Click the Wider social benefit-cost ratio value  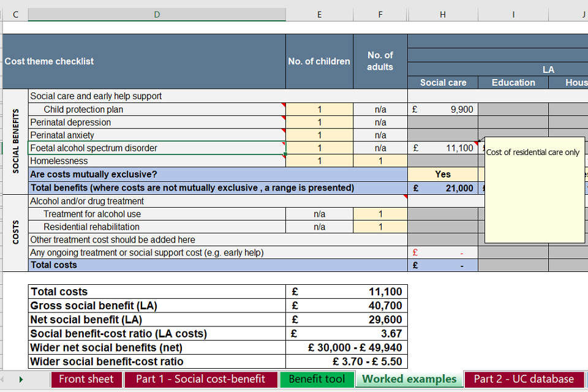pyautogui.click(x=347, y=361)
